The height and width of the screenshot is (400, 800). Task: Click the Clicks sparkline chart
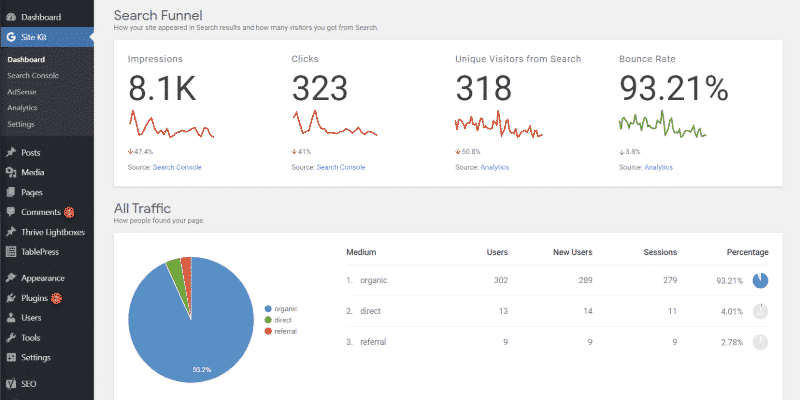[x=335, y=124]
